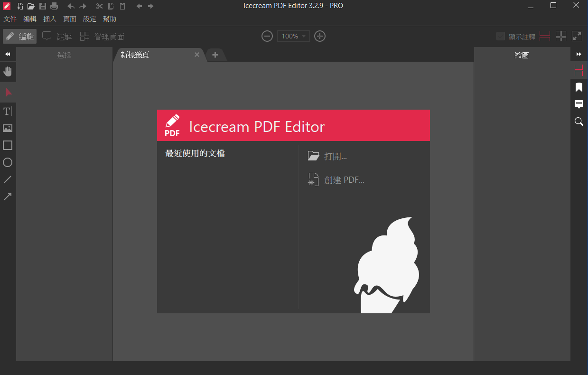The width and height of the screenshot is (588, 375).
Task: Select the Text tool in left sidebar
Action: pyautogui.click(x=8, y=111)
